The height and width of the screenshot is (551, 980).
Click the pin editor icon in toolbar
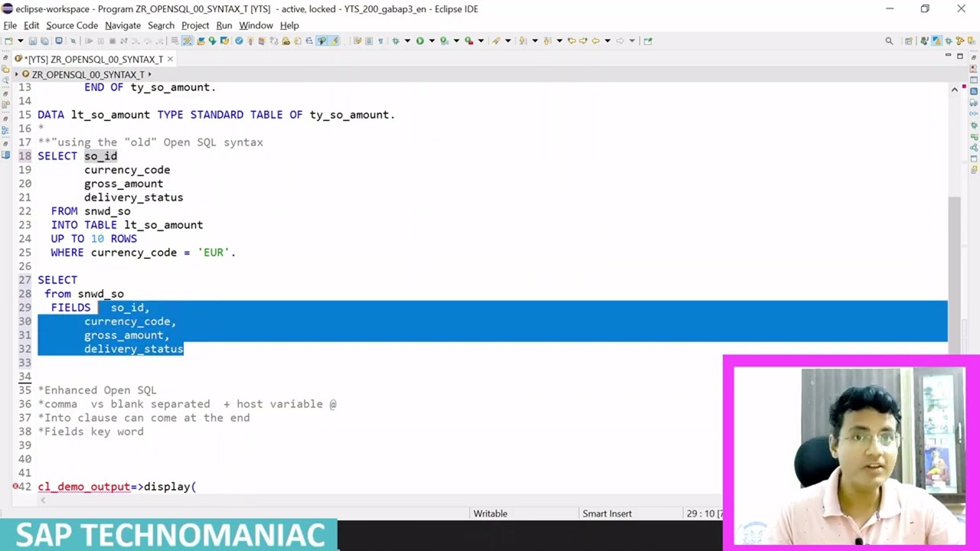click(x=648, y=41)
